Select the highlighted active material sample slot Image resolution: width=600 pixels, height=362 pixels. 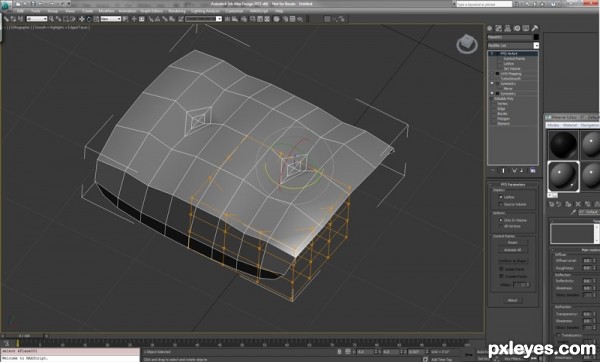563,176
